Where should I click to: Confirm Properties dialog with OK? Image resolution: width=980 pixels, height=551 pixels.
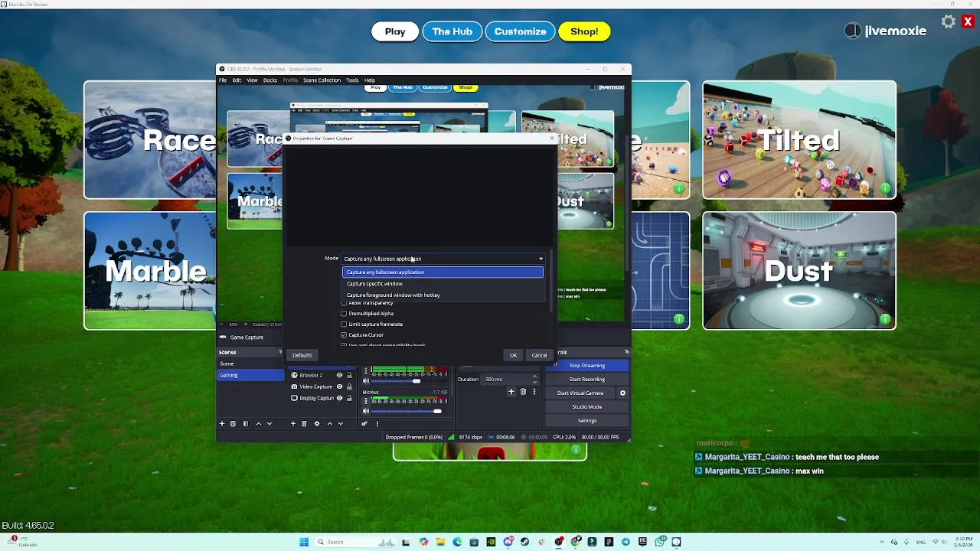pos(513,355)
